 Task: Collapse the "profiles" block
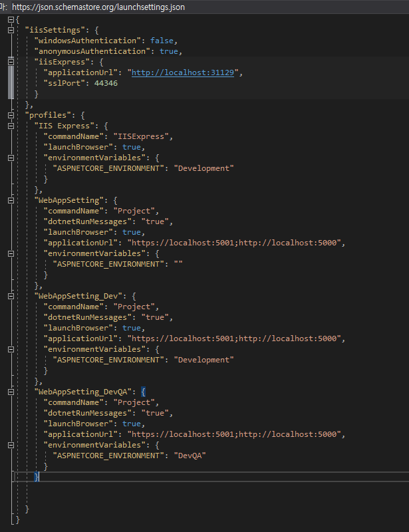[11, 115]
